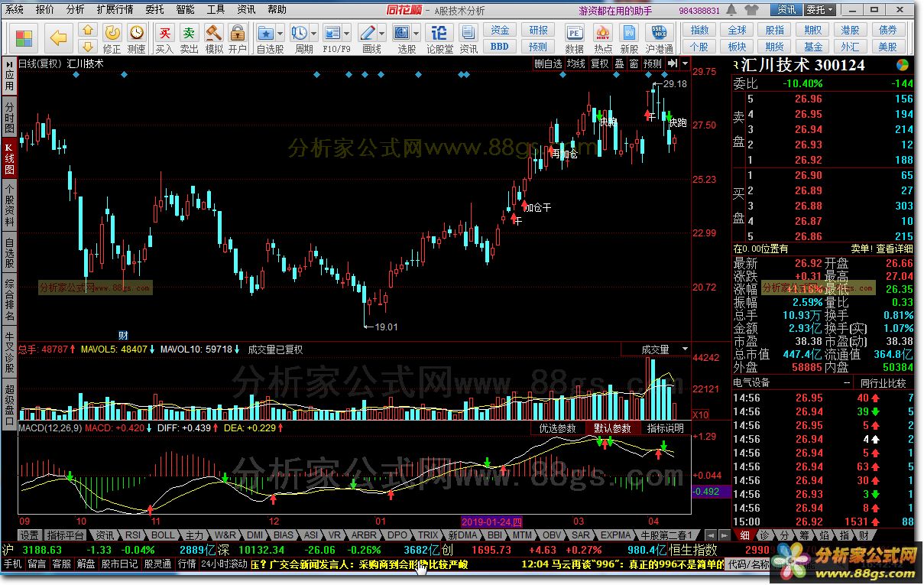Click 优选参数 in MACD panel
This screenshot has height=585, width=924.
click(558, 428)
